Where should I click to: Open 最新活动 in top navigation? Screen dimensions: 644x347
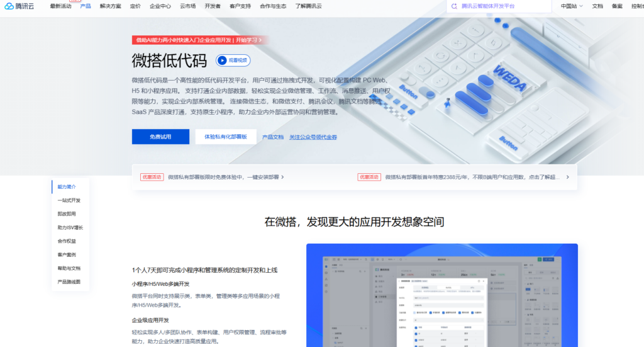click(x=61, y=6)
